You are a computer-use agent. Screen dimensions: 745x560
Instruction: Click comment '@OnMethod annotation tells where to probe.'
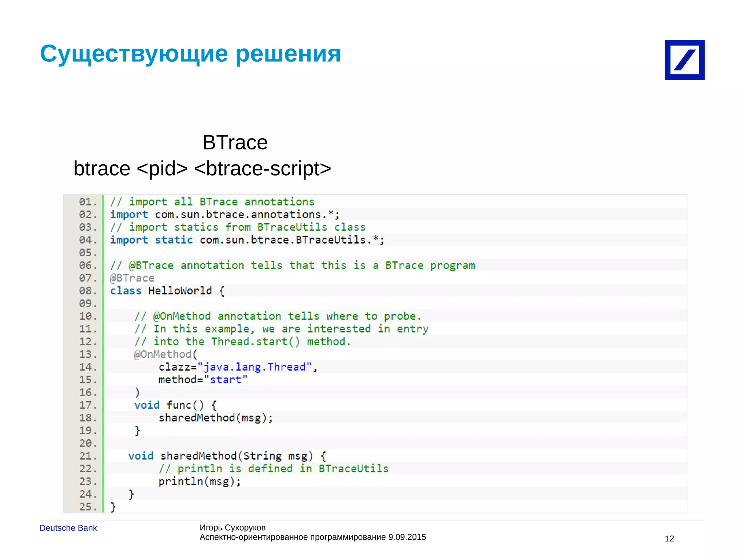coord(278,316)
